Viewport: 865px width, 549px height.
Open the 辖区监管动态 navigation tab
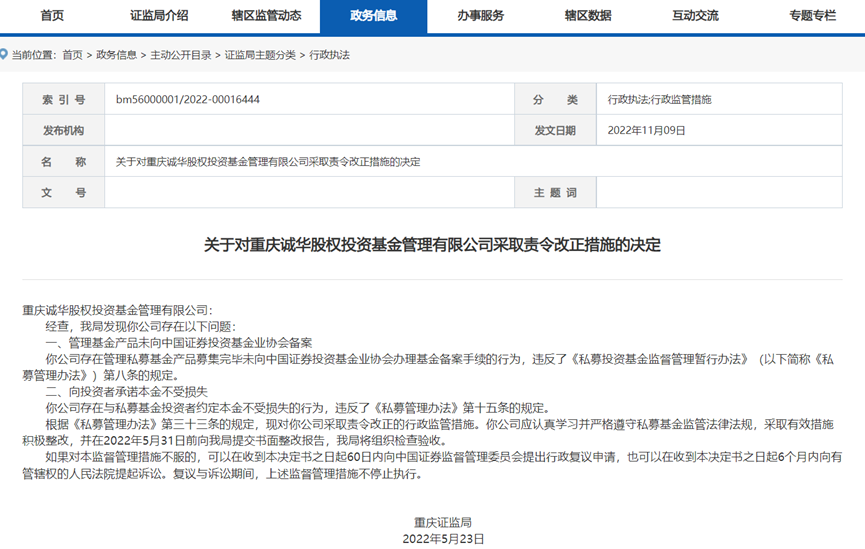pyautogui.click(x=266, y=15)
